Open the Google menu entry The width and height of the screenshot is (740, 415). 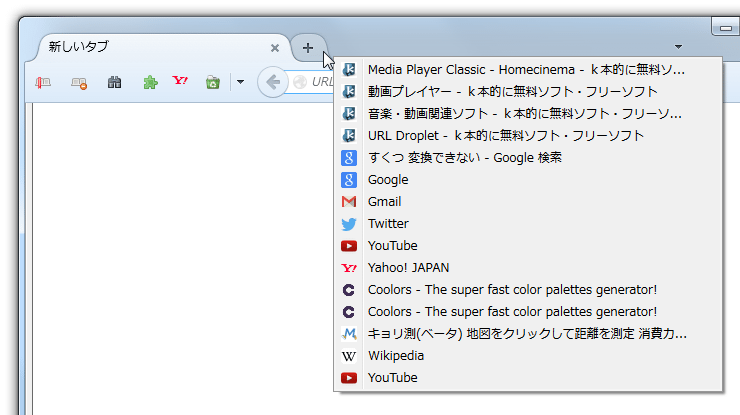(x=528, y=180)
